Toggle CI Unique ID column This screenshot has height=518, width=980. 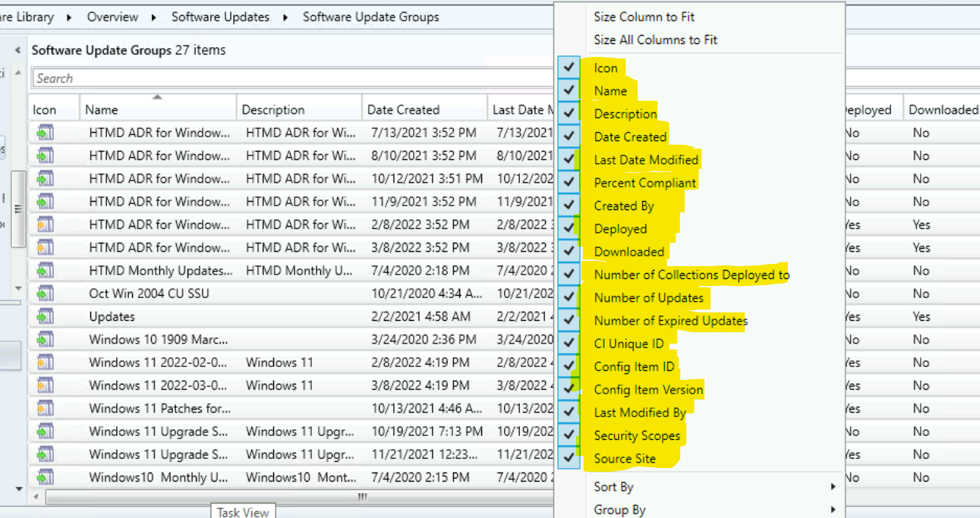(569, 344)
